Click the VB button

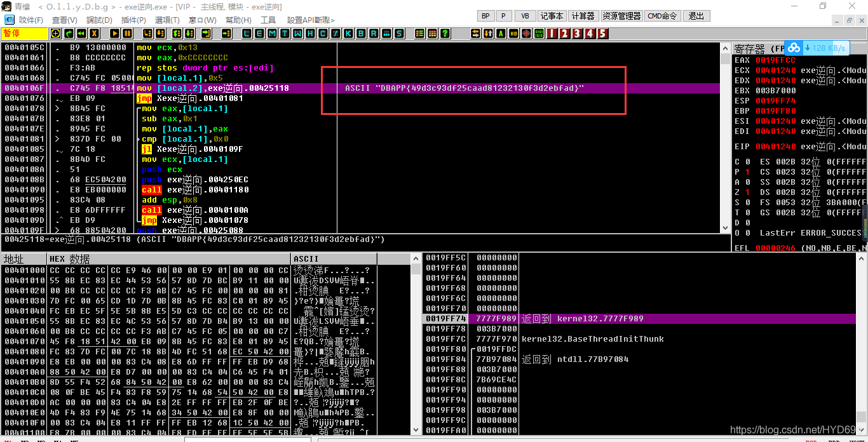524,16
